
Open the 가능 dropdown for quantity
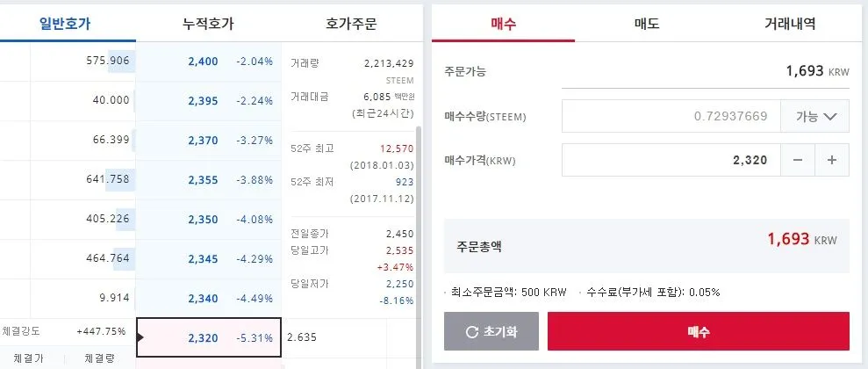pos(814,115)
